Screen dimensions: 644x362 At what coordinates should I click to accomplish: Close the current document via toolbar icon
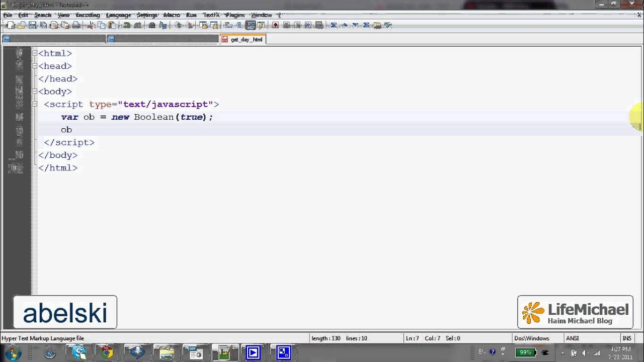point(54,25)
